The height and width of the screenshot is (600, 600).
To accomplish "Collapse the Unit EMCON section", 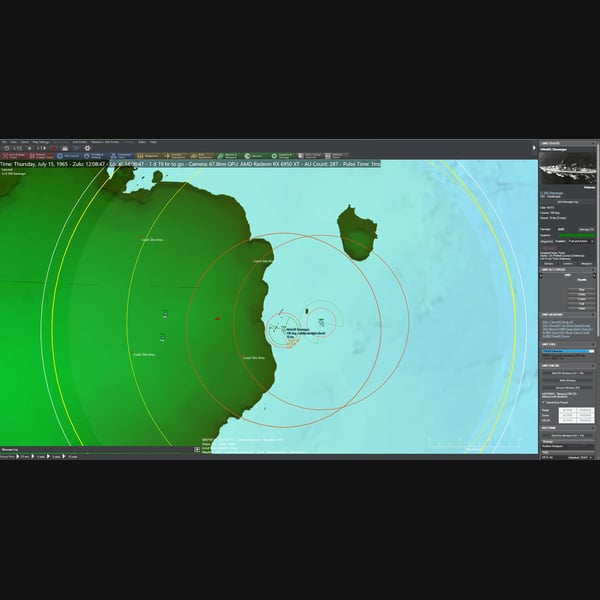I will point(593,366).
